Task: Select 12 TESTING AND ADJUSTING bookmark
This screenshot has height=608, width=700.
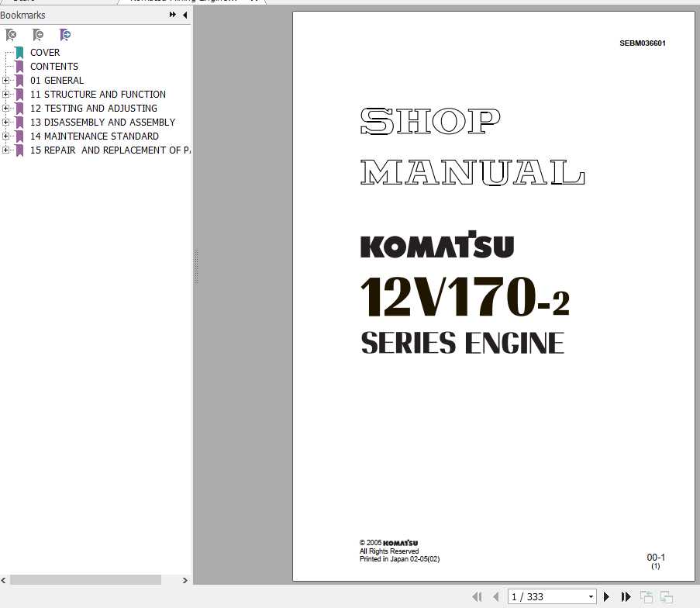Action: (x=94, y=108)
